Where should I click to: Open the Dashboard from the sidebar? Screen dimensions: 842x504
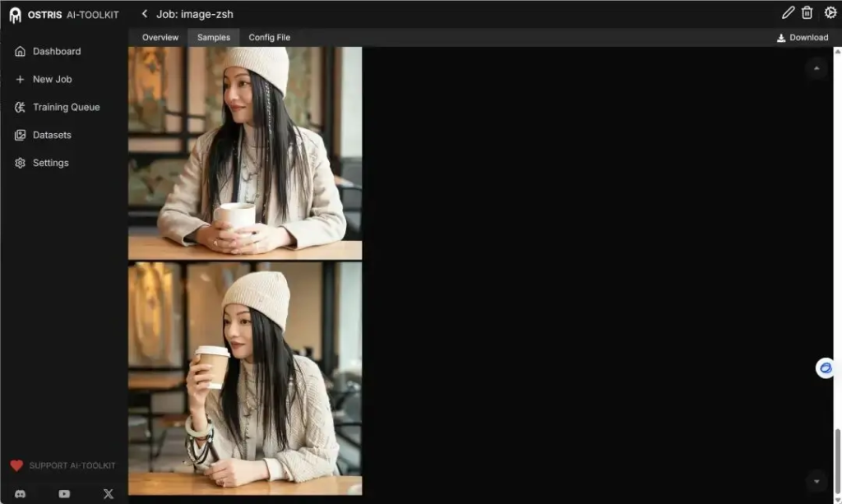click(x=57, y=51)
